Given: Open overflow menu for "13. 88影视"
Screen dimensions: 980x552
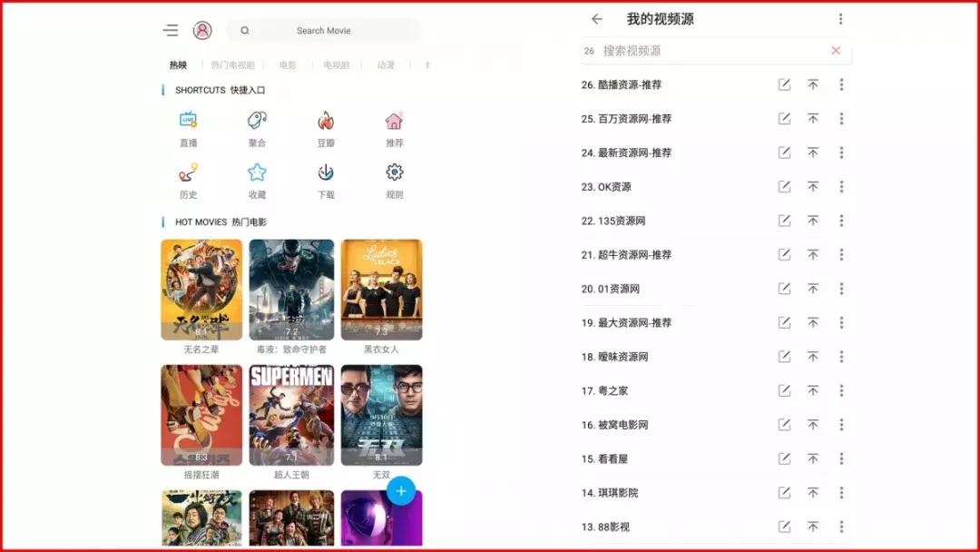Looking at the screenshot, I should 842,527.
